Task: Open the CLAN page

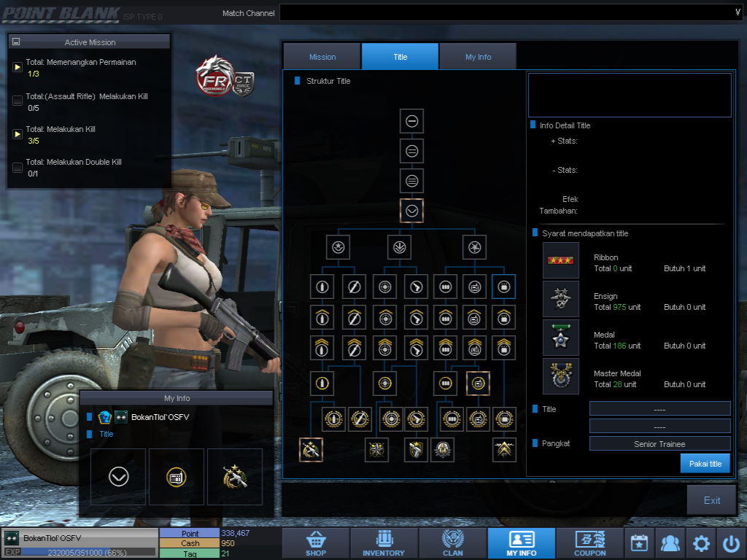Action: click(452, 543)
